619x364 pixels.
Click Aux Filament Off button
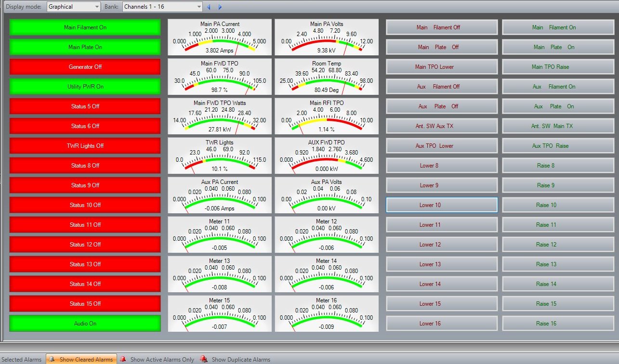pyautogui.click(x=442, y=87)
